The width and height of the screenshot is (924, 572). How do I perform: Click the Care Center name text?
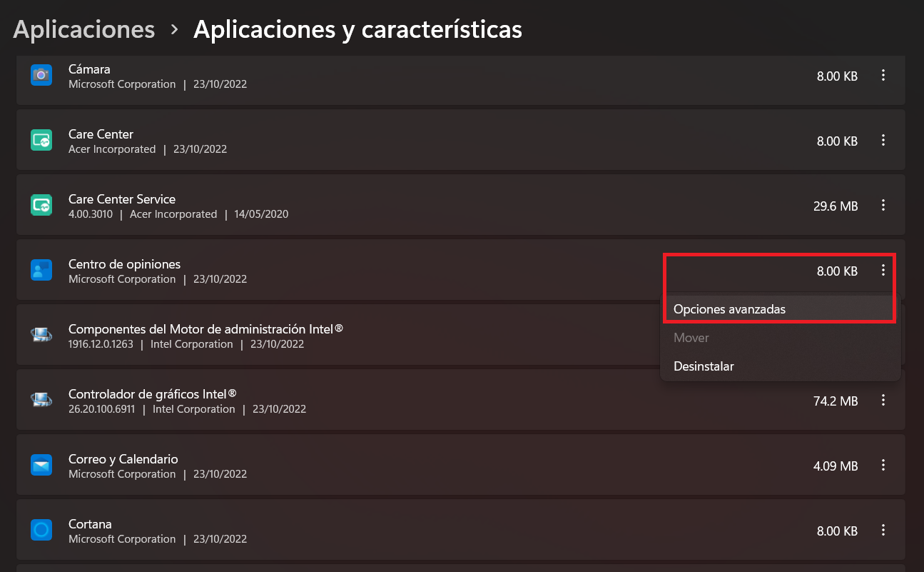coord(101,134)
